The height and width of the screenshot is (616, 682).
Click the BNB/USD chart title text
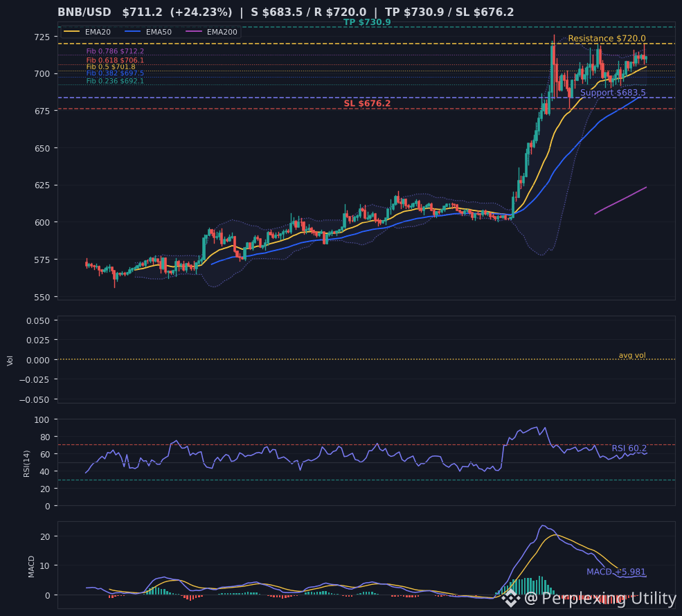(84, 12)
